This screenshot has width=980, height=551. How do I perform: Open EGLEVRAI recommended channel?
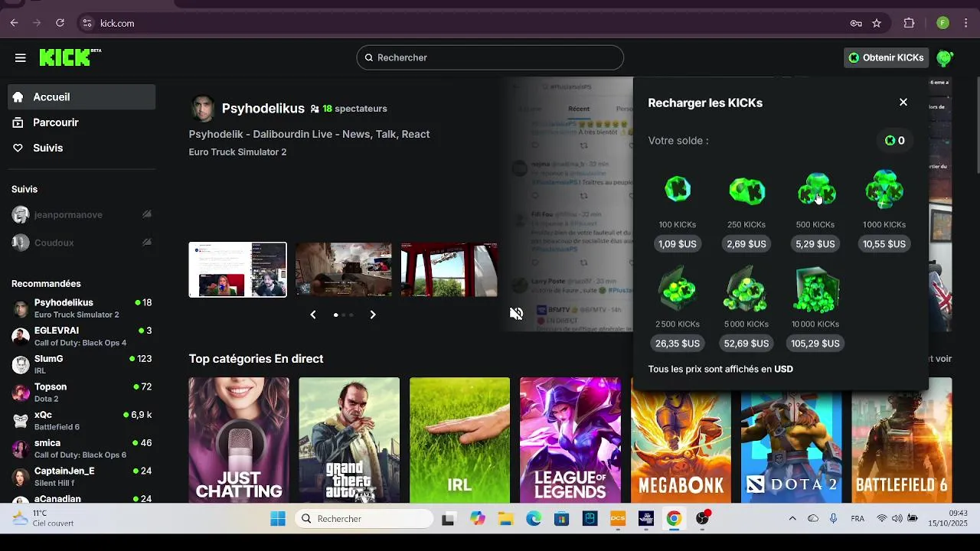82,337
